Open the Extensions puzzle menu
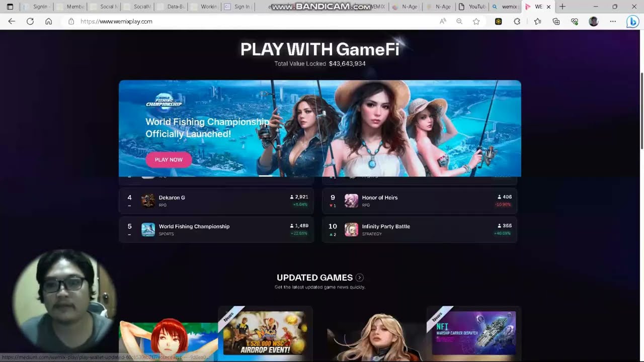The height and width of the screenshot is (362, 644). pyautogui.click(x=517, y=22)
